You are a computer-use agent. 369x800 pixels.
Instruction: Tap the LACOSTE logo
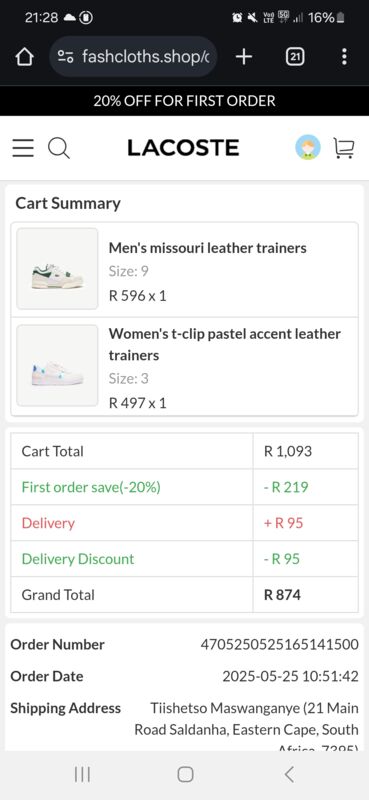[x=183, y=148]
